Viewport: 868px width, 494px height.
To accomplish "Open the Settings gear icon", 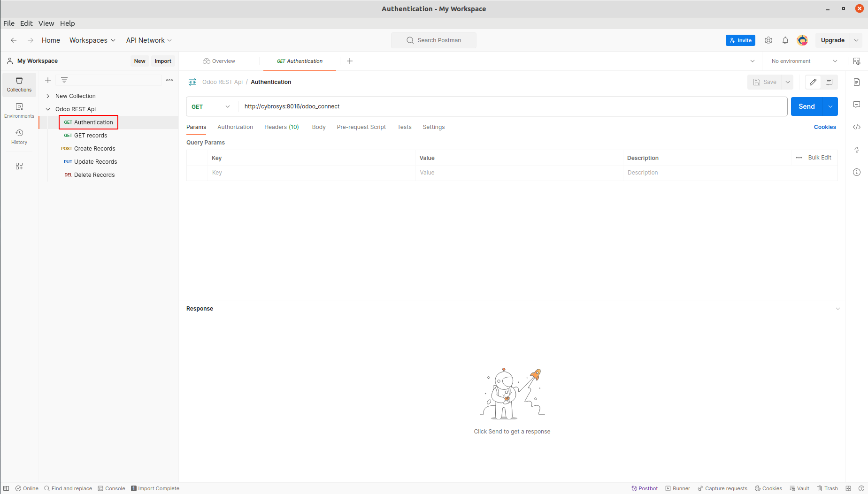I will tap(768, 40).
